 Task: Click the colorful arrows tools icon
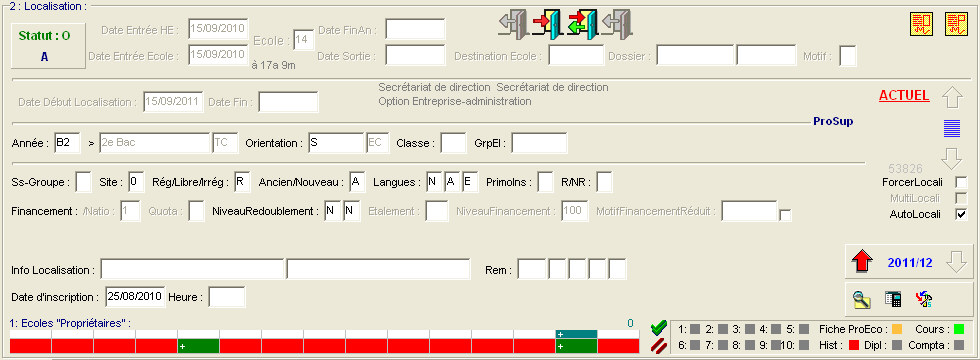click(x=924, y=299)
